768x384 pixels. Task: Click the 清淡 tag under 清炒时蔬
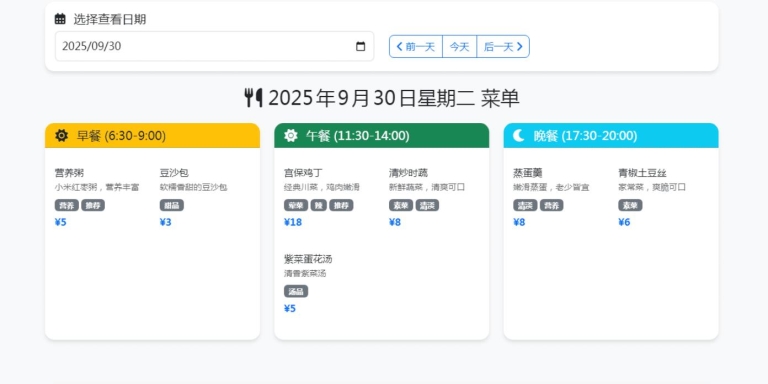click(427, 205)
